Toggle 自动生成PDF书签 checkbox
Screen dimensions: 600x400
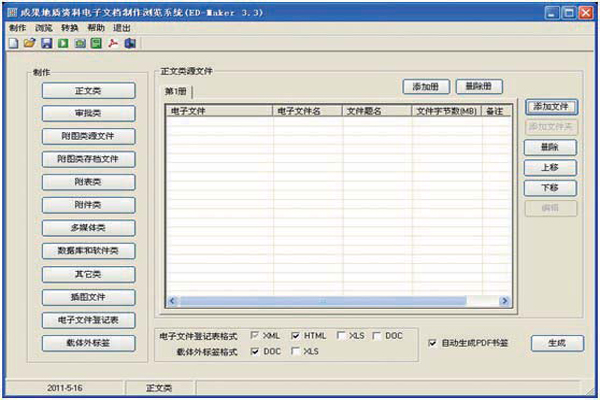[433, 343]
